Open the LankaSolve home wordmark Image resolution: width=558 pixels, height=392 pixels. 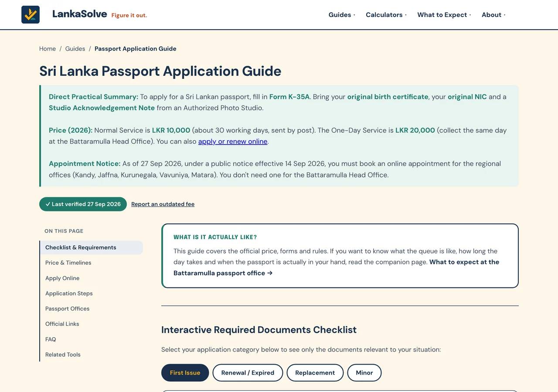point(80,14)
